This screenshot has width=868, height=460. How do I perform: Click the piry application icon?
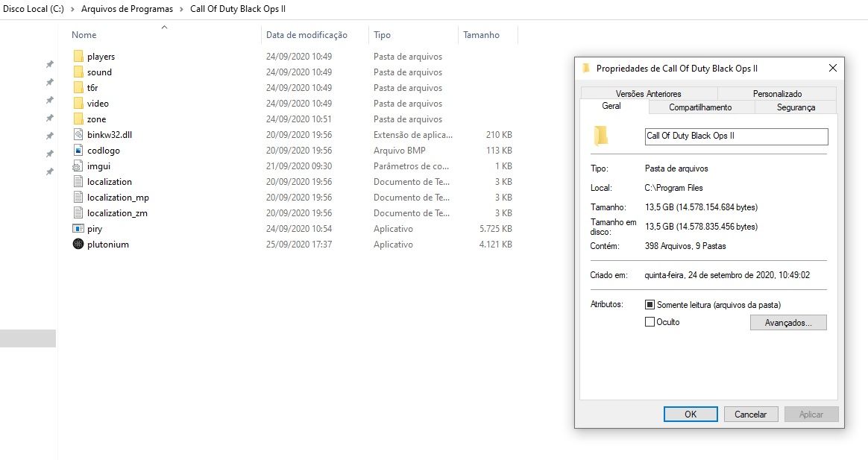[78, 229]
